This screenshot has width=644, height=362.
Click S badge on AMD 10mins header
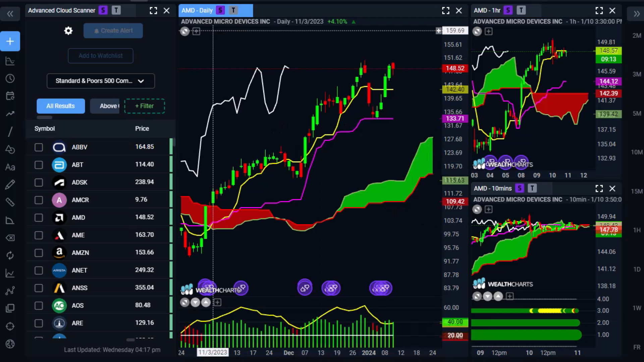pos(520,188)
